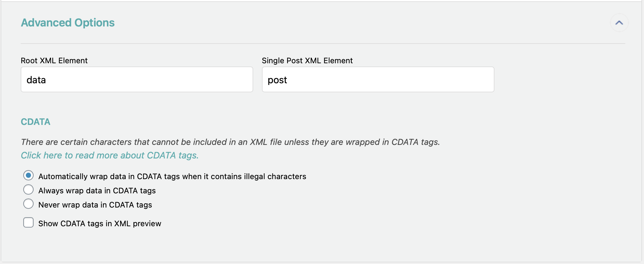Screen dimensions: 644x264
Task: Enable 'Show CDATA tags in XML preview'
Action: point(28,222)
